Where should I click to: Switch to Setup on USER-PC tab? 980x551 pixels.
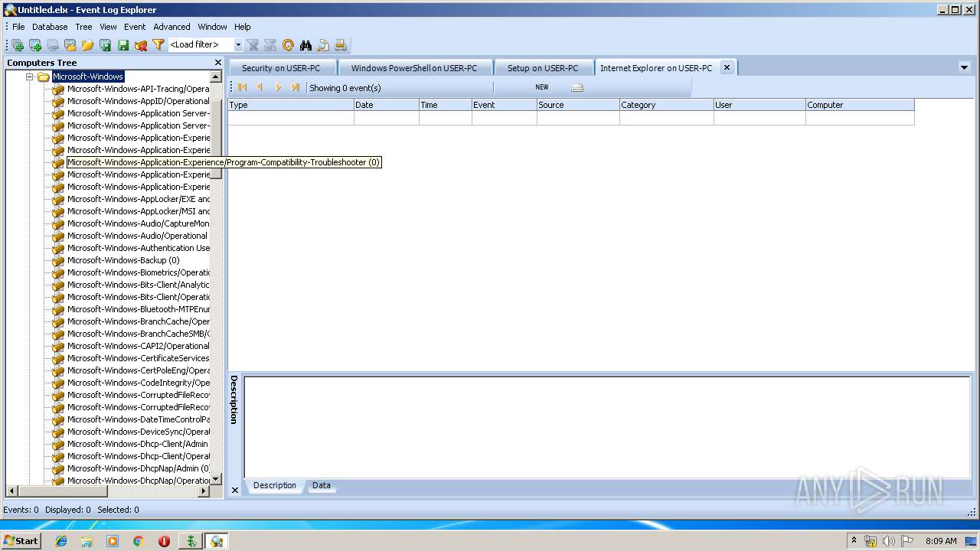[543, 68]
